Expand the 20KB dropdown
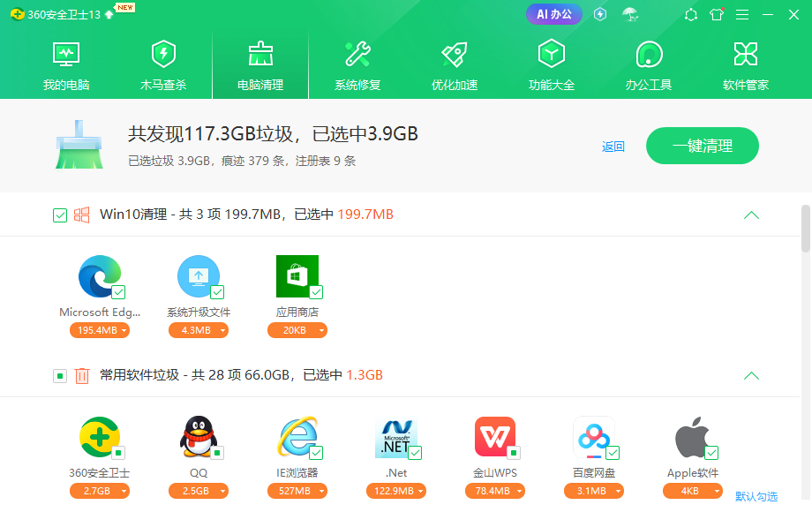 point(321,330)
